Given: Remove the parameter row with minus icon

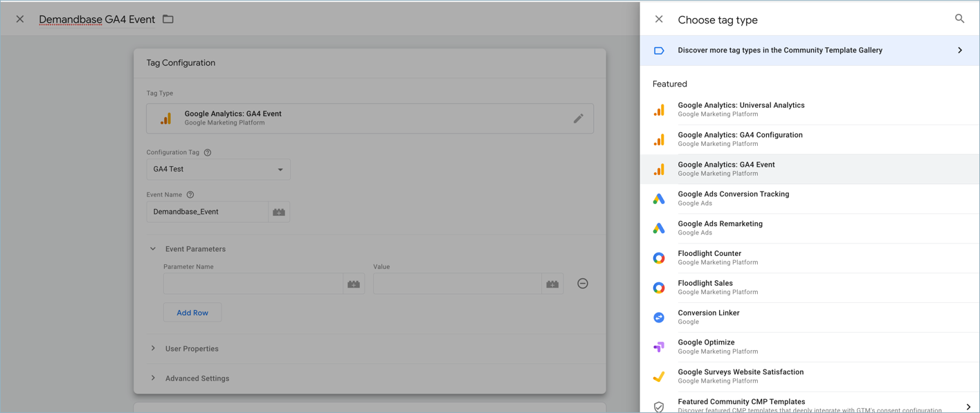Looking at the screenshot, I should 583,284.
